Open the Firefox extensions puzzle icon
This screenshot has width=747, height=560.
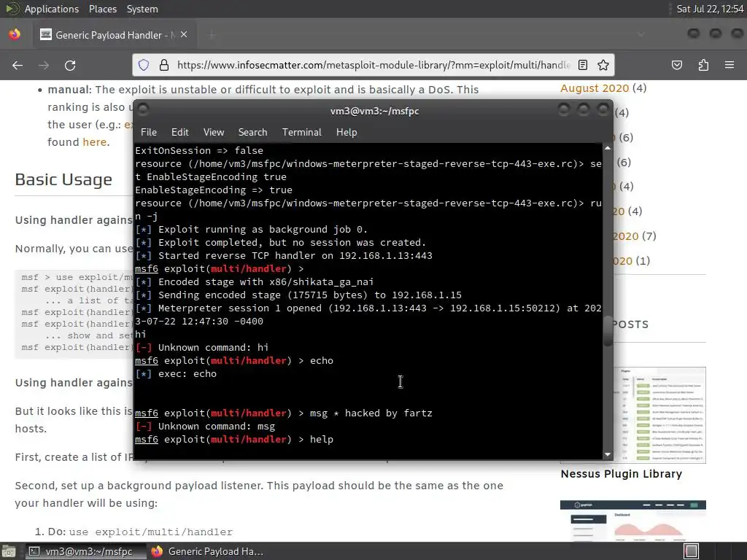pos(703,65)
